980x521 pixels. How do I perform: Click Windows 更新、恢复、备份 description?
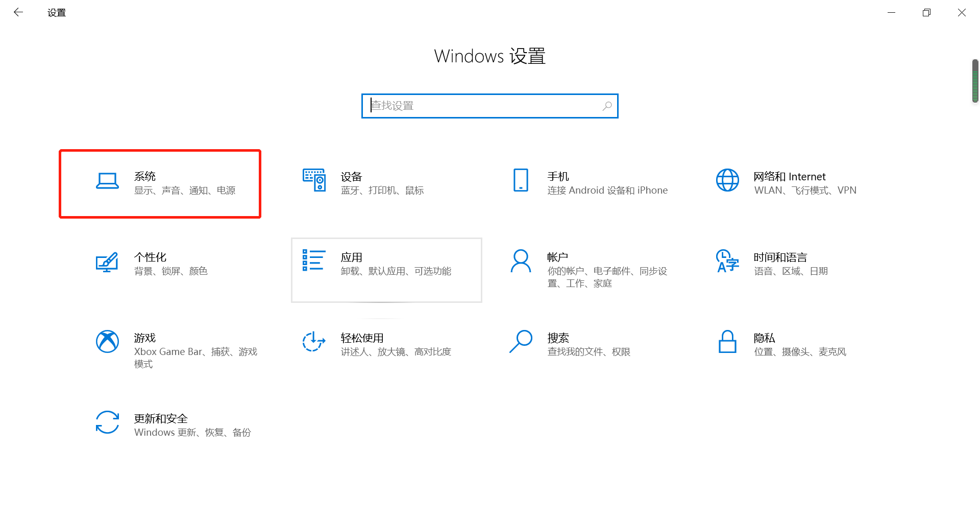(x=192, y=433)
